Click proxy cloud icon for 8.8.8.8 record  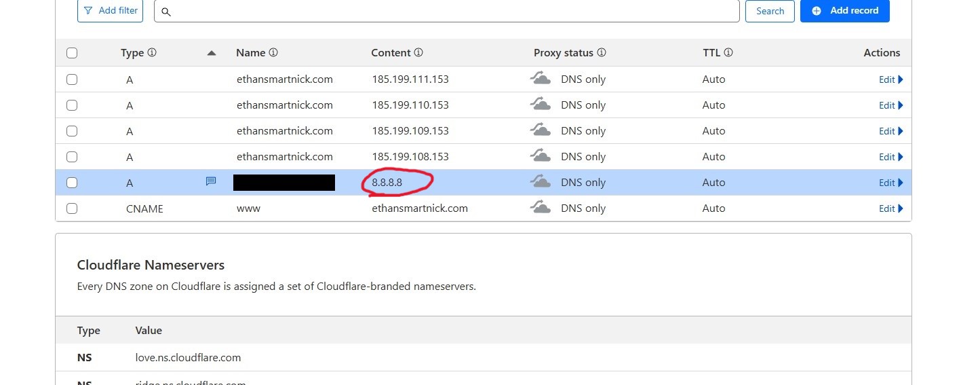pyautogui.click(x=540, y=182)
